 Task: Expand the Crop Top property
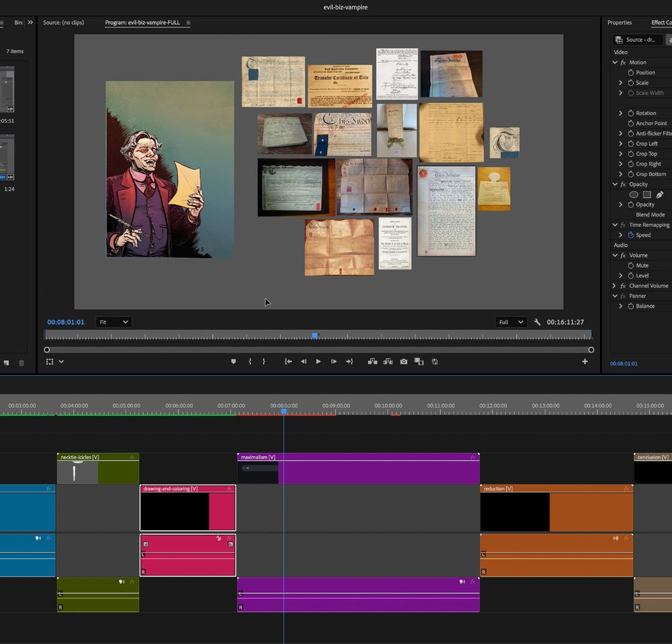[x=620, y=154]
